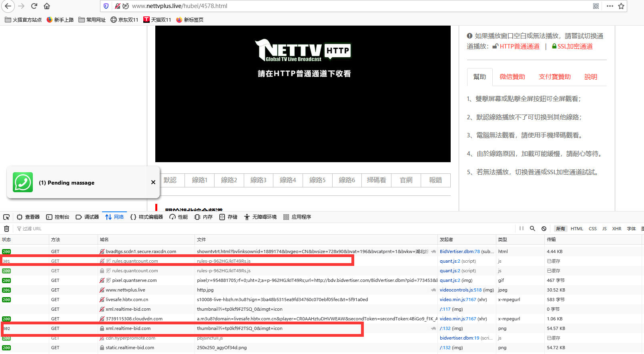Open network search magnifier icon
This screenshot has height=354, width=644.
point(532,229)
